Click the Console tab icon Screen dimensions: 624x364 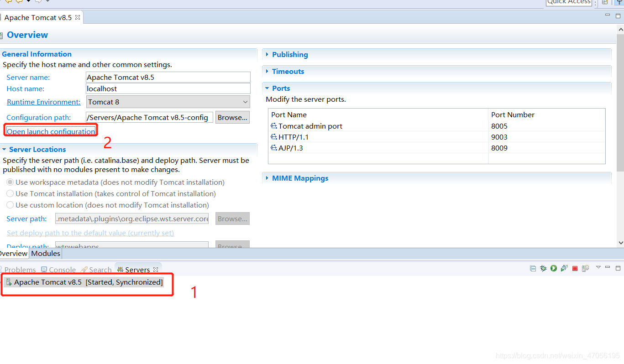click(44, 270)
